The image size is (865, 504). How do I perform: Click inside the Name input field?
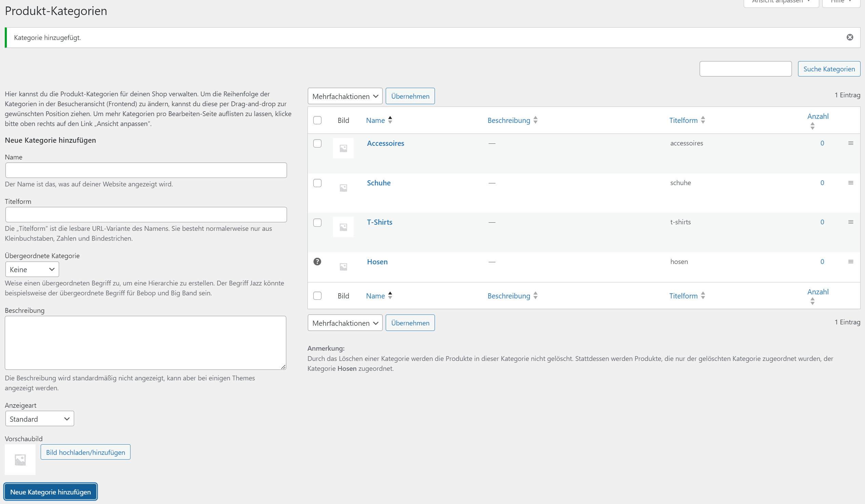pyautogui.click(x=146, y=170)
